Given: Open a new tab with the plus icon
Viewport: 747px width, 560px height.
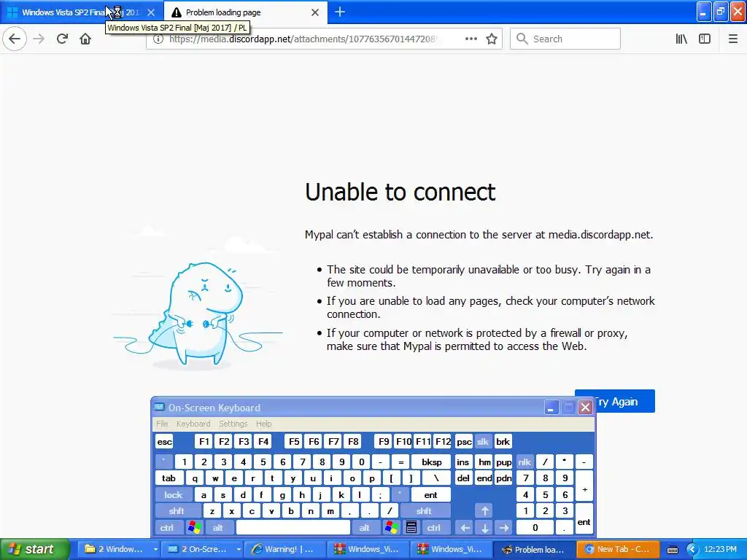Looking at the screenshot, I should tap(340, 12).
